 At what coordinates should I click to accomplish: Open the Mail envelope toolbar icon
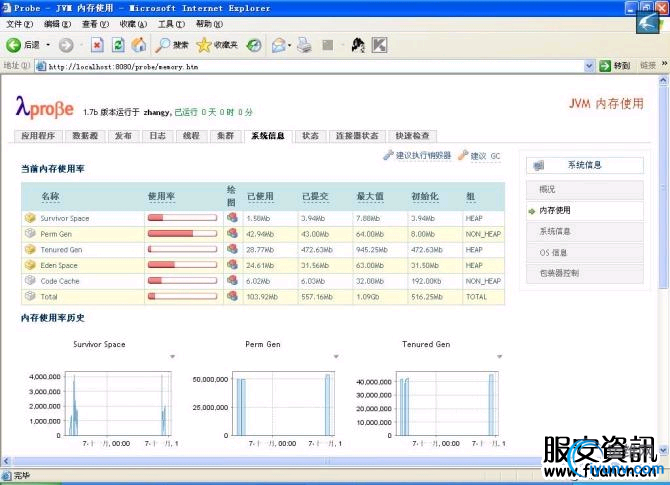tap(279, 45)
